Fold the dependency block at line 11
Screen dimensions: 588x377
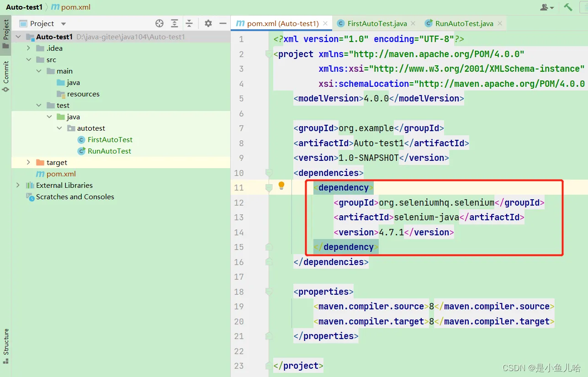(269, 187)
